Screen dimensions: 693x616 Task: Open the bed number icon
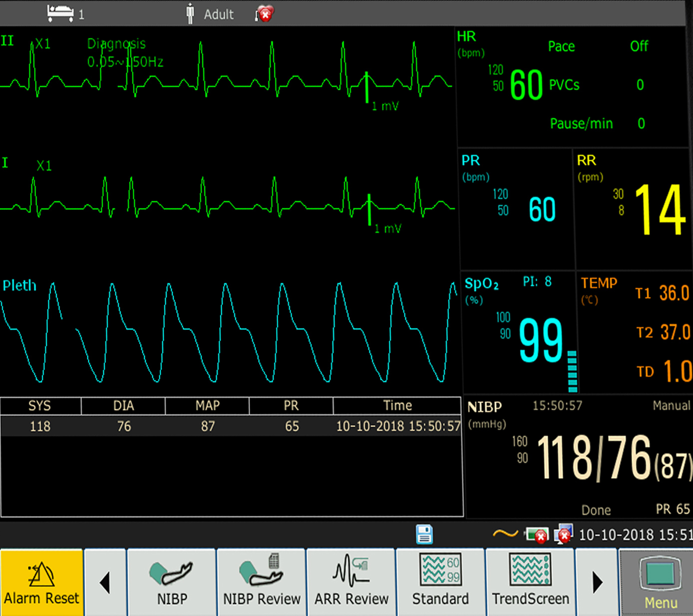pos(60,13)
